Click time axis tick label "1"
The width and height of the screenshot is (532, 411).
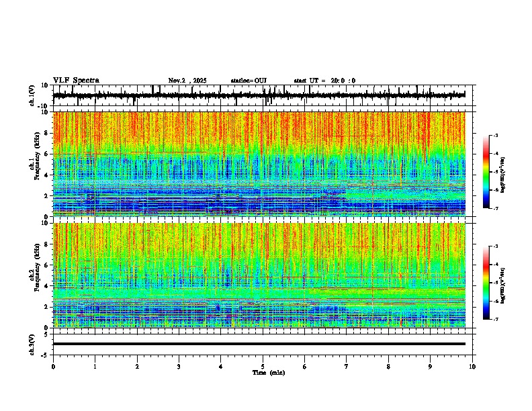tap(95, 367)
